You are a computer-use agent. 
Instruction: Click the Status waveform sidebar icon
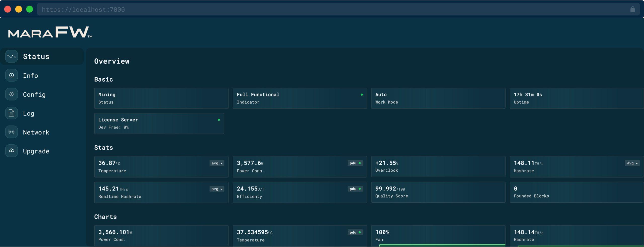pos(11,56)
